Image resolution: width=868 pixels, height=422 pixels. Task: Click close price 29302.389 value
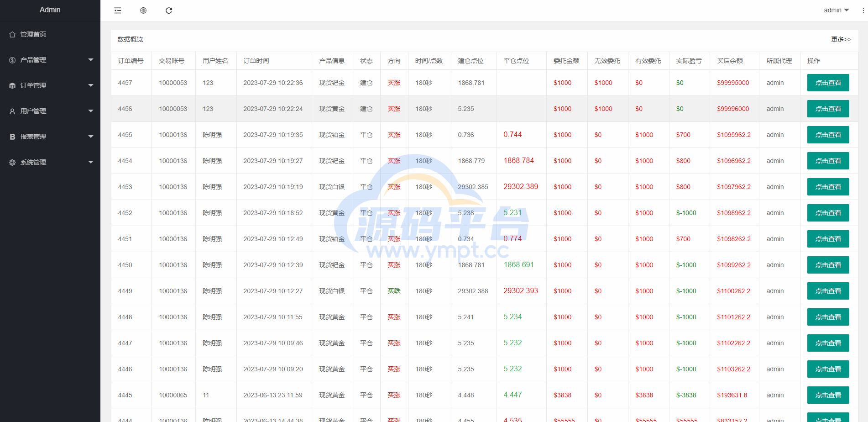pos(521,187)
